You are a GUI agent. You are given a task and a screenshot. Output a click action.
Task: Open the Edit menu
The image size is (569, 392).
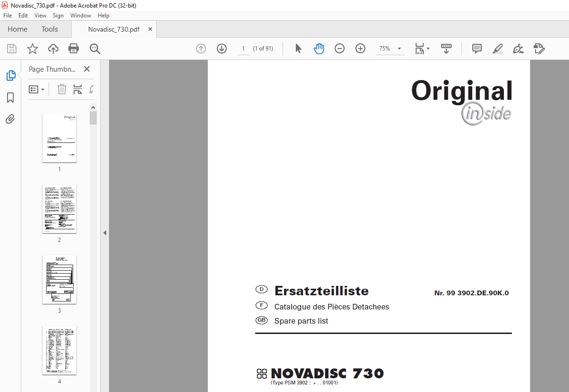click(x=23, y=16)
